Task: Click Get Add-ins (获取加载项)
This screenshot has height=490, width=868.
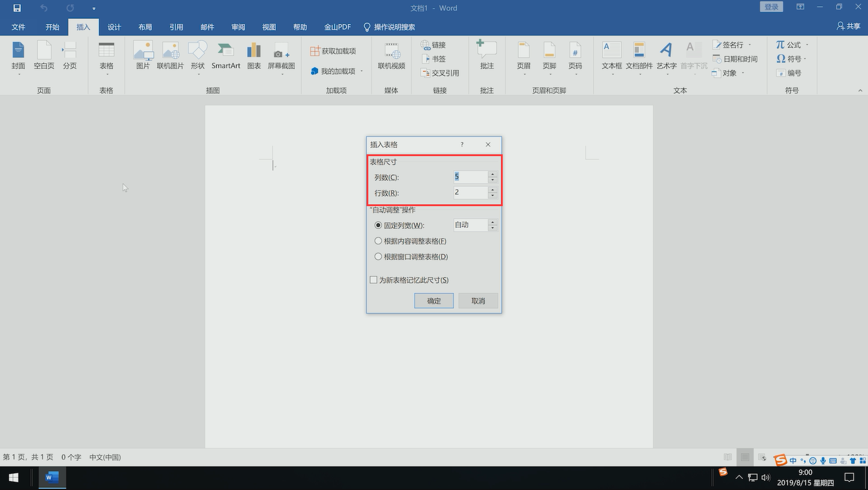Action: tap(333, 51)
